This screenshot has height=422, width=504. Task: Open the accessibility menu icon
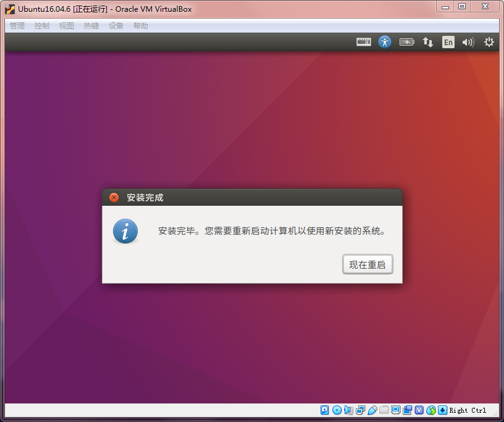(x=385, y=42)
